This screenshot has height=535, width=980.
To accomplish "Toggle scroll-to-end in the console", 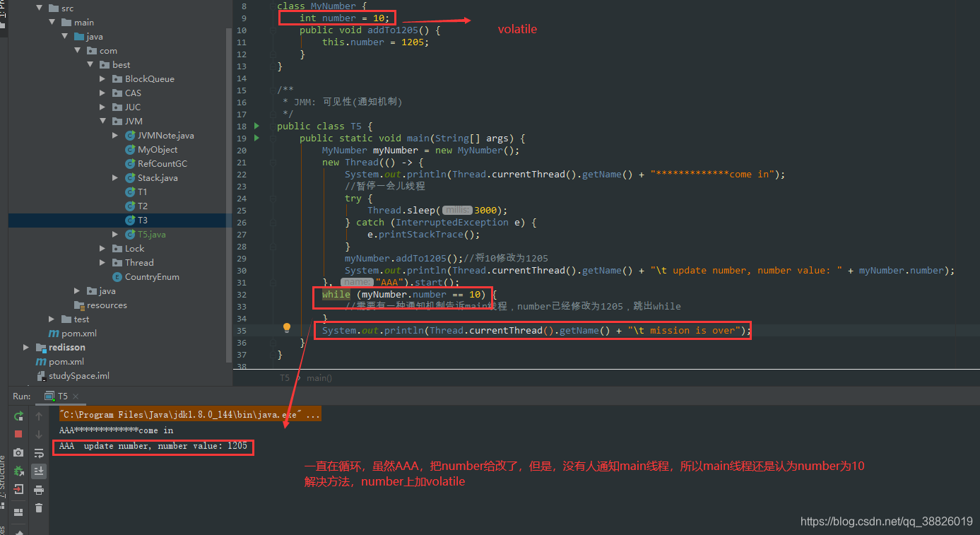I will click(x=39, y=471).
